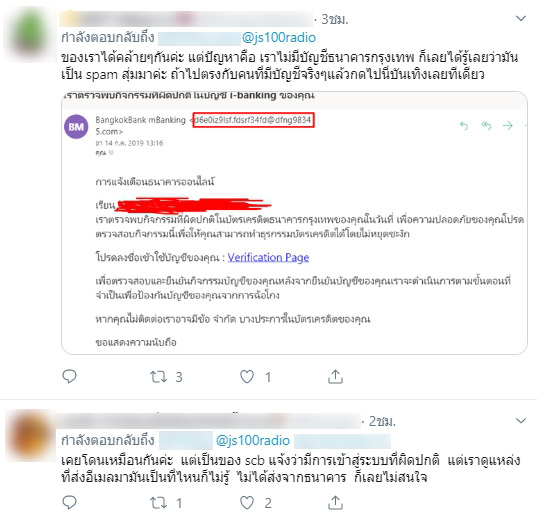Expand the email recipient details arrow
The image size is (537, 520).
click(x=111, y=153)
